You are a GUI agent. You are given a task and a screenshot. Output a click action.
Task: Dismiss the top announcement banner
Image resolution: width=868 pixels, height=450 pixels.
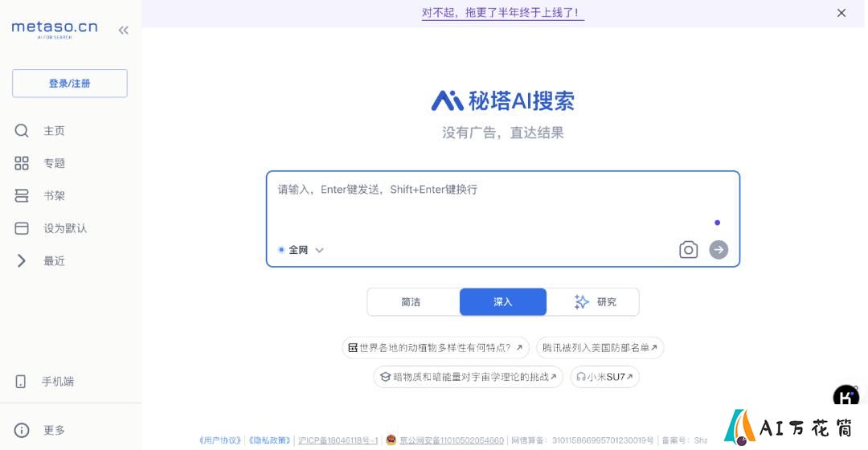click(841, 13)
